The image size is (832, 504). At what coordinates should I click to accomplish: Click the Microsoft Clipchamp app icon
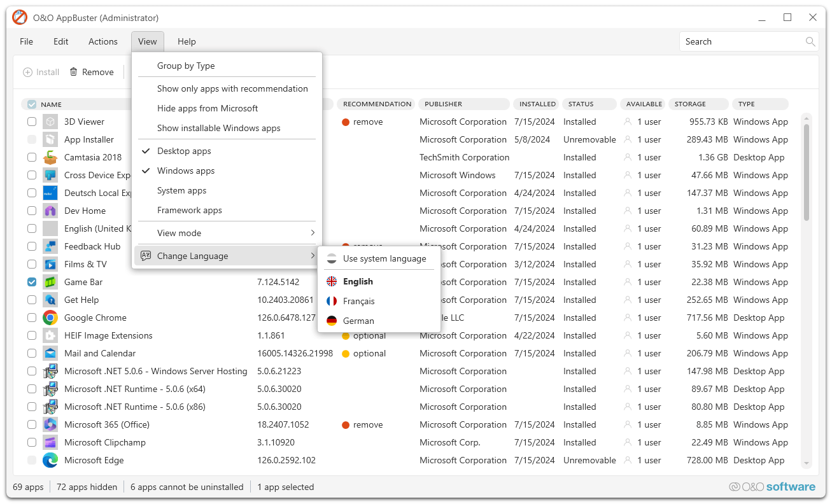[x=50, y=442]
